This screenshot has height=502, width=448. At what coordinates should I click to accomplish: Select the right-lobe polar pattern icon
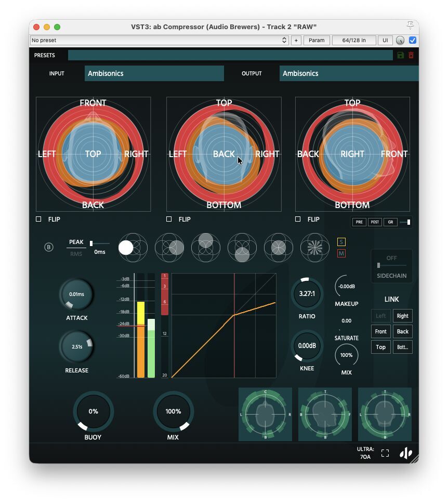(169, 248)
